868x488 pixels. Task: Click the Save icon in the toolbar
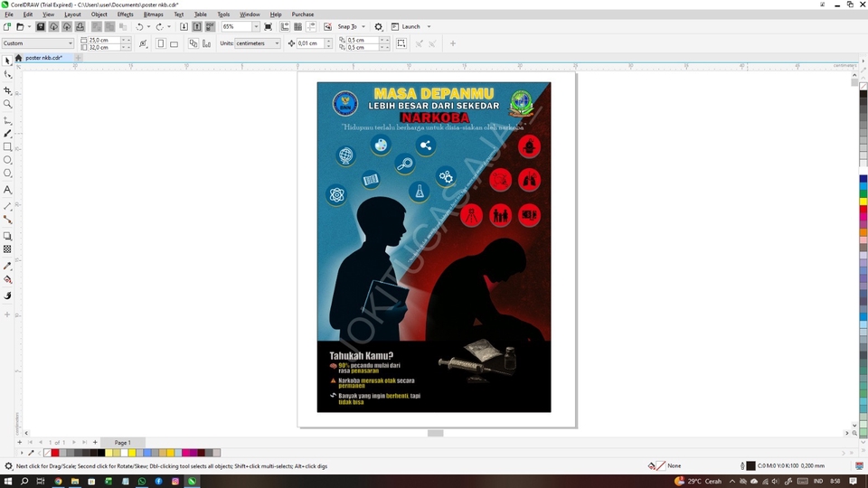(x=41, y=27)
